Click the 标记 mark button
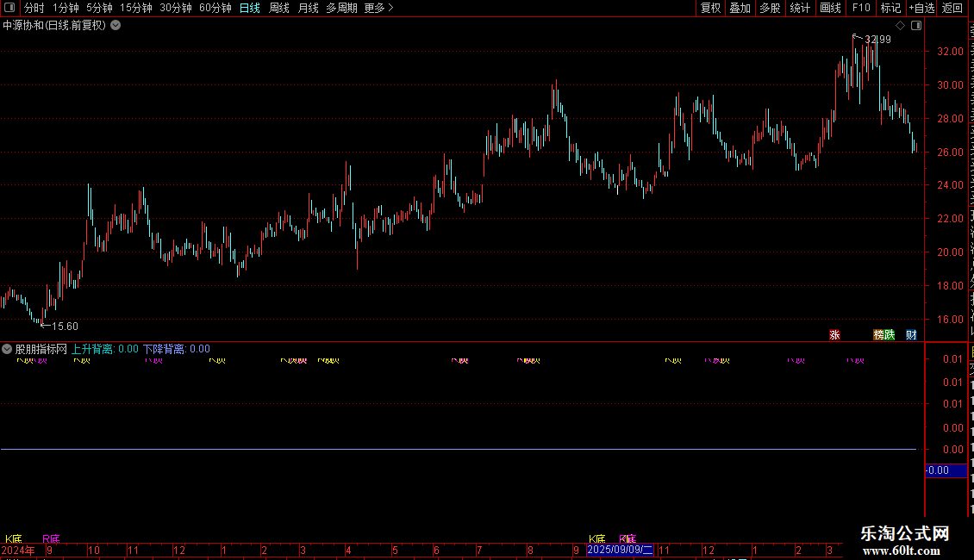The width and height of the screenshot is (974, 560). click(x=890, y=8)
